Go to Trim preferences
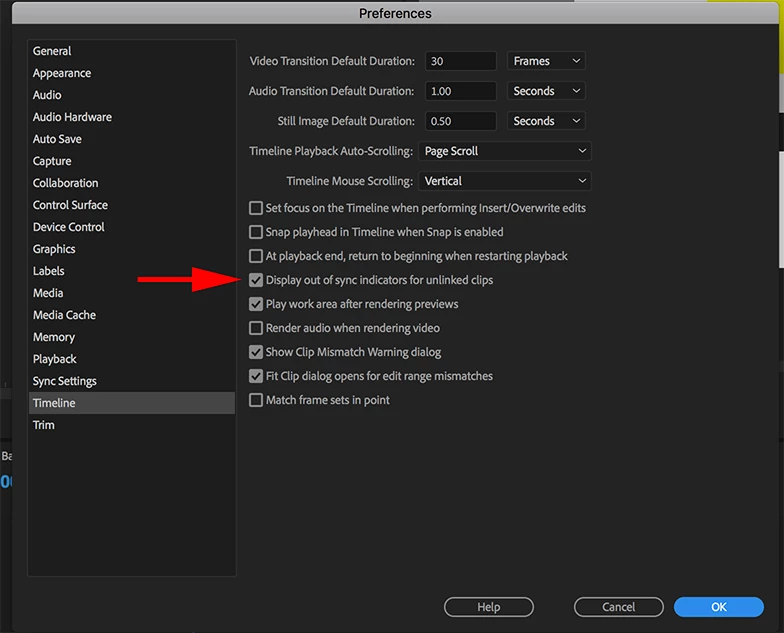This screenshot has height=633, width=784. (x=44, y=425)
